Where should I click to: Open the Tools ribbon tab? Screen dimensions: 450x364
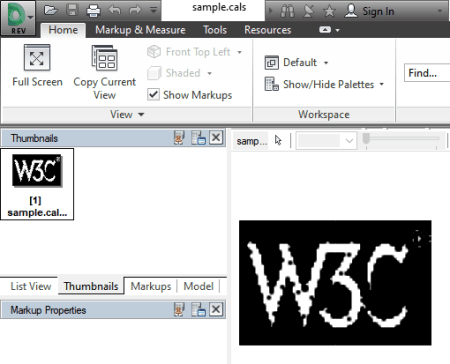[215, 30]
